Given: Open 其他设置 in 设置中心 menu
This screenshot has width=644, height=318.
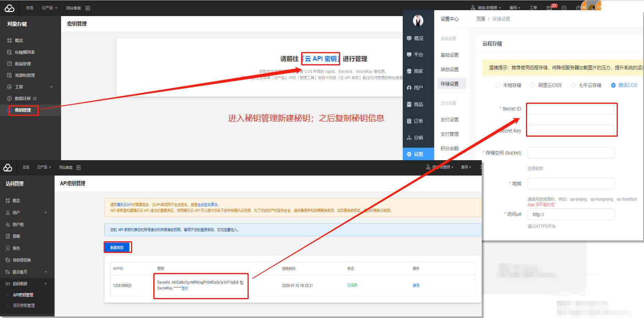Looking at the screenshot, I should (450, 70).
